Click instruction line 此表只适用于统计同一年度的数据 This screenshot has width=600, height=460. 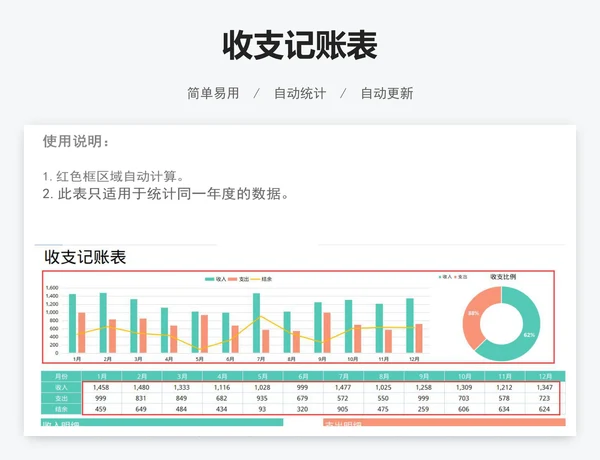point(166,194)
